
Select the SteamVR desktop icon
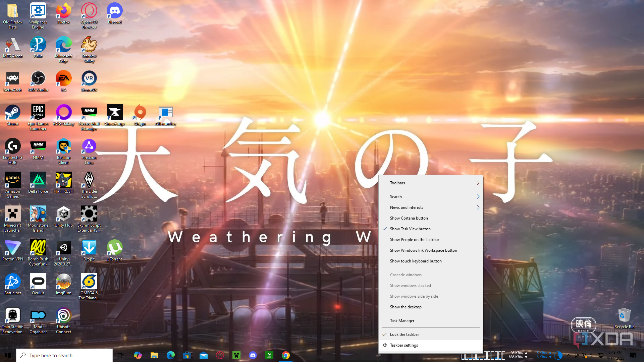pyautogui.click(x=89, y=81)
